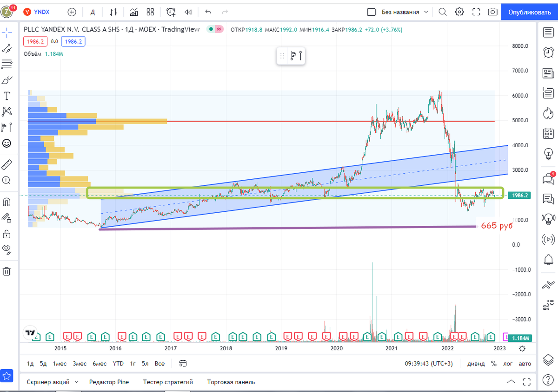Open the go to date picker
The height and width of the screenshot is (392, 558).
pyautogui.click(x=183, y=363)
